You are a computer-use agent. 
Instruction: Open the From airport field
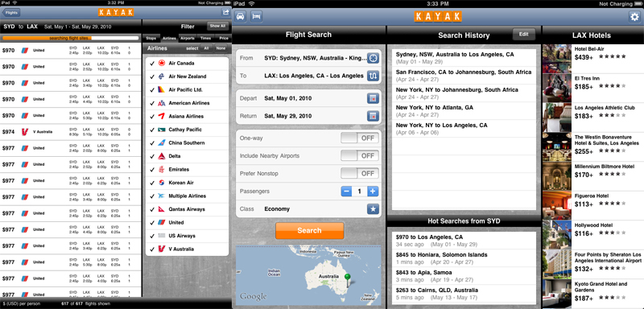tap(308, 58)
